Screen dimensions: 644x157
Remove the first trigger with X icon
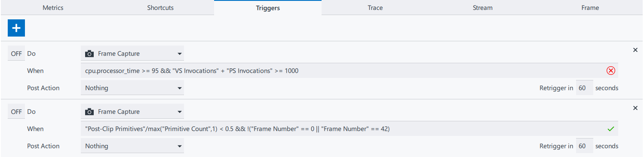tap(635, 50)
